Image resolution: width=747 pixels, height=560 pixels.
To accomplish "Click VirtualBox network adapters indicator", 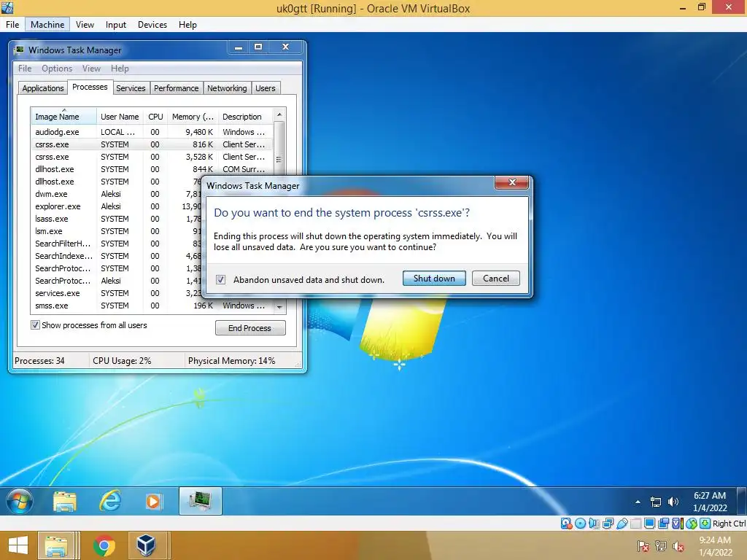I will pyautogui.click(x=608, y=524).
